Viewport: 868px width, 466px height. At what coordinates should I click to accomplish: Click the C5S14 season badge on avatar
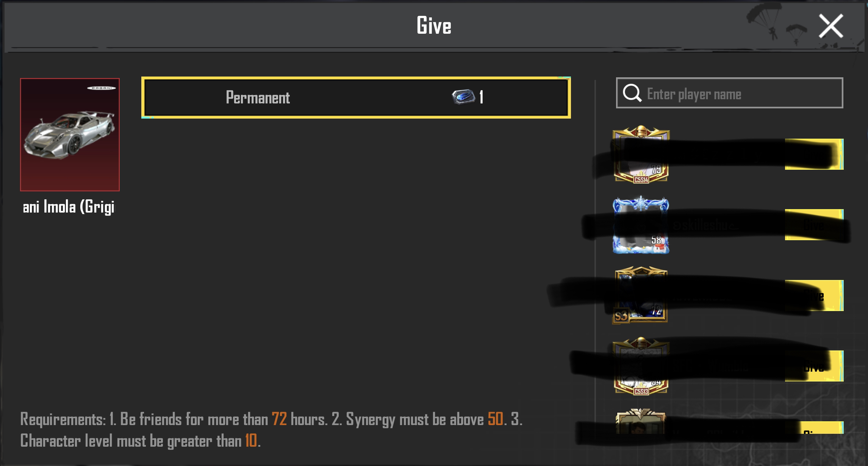[x=641, y=180]
